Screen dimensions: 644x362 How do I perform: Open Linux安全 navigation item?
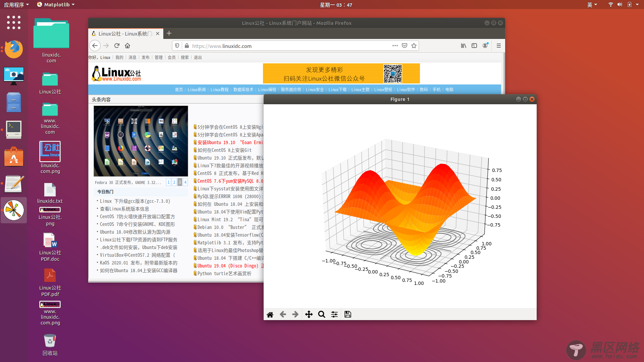tap(315, 89)
